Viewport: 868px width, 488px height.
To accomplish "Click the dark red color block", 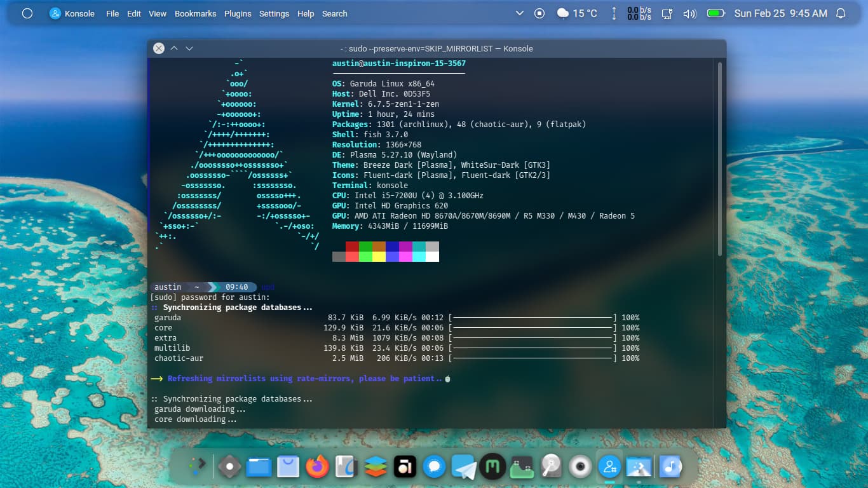I will [353, 247].
